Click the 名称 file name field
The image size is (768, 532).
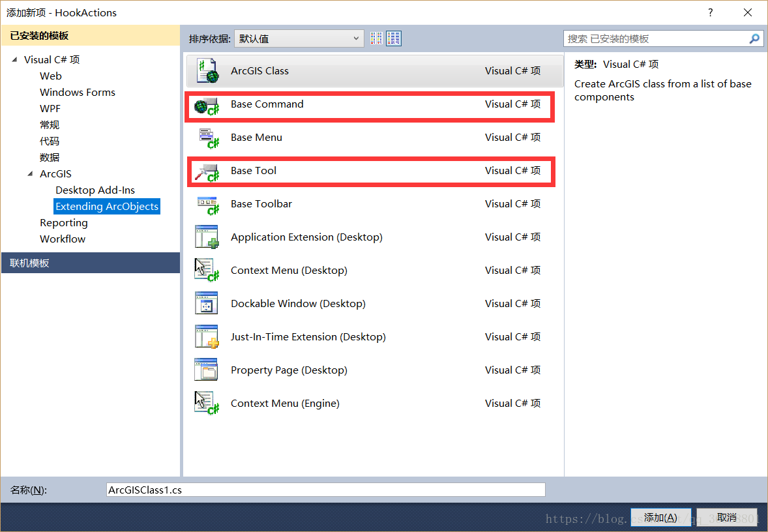coord(326,490)
